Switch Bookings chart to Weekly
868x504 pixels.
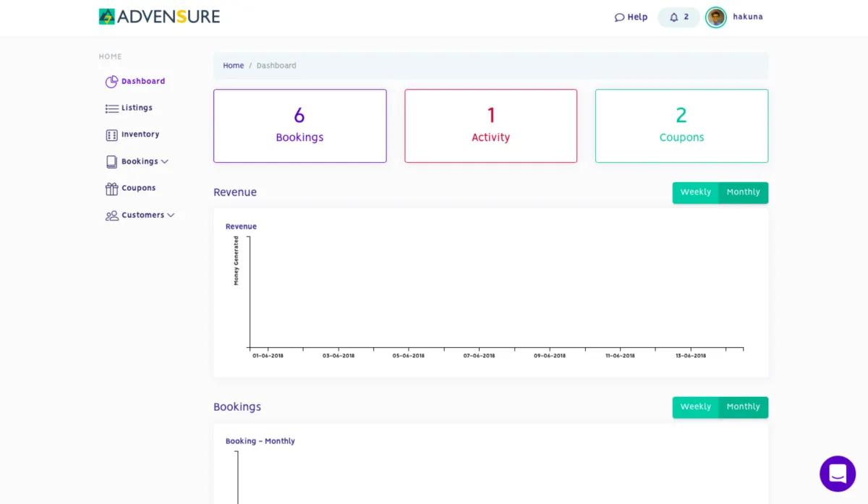[696, 408]
